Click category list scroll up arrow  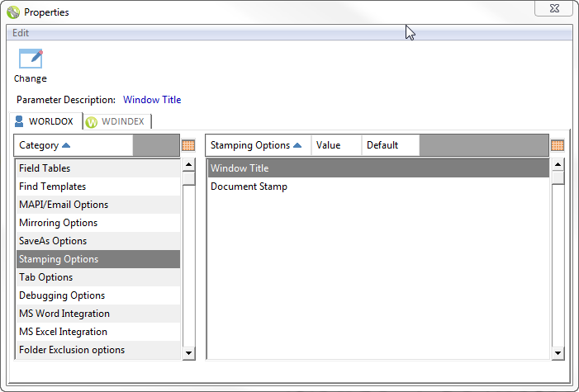click(188, 164)
